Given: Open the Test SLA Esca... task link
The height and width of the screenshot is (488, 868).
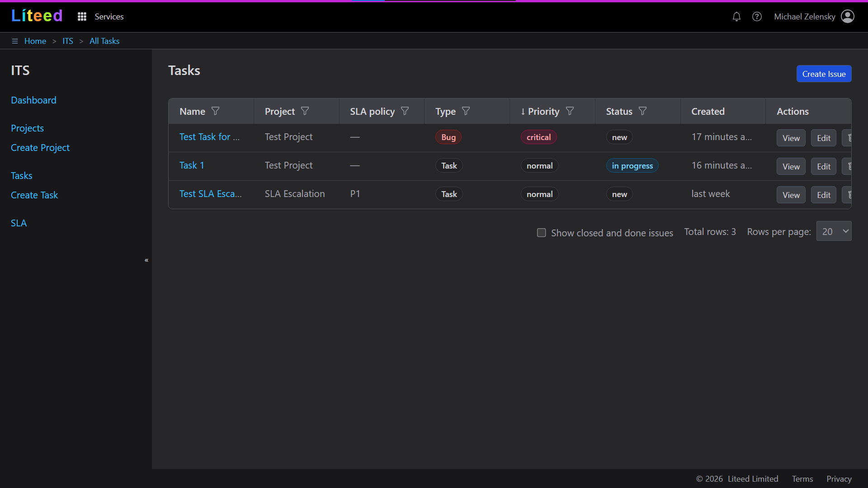Looking at the screenshot, I should click(x=210, y=194).
